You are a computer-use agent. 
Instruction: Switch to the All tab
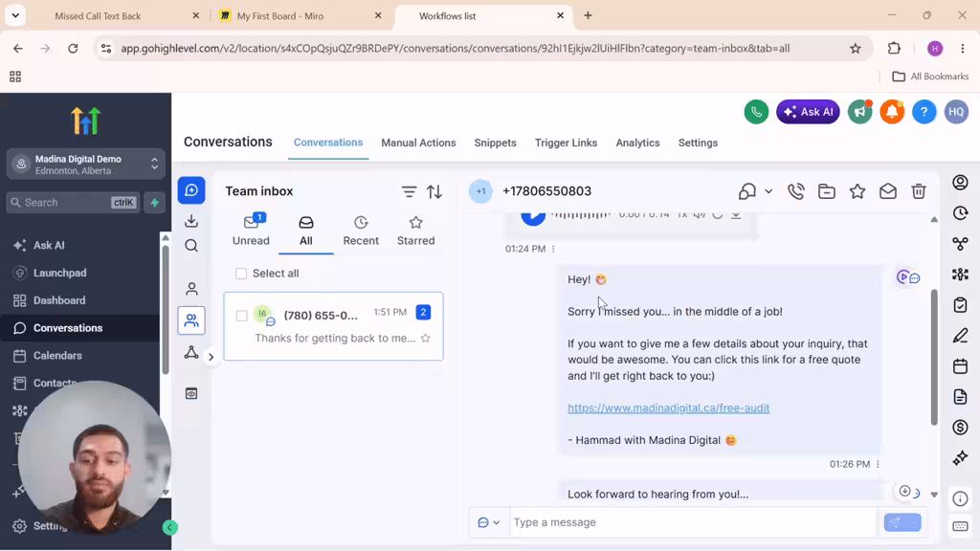[305, 230]
